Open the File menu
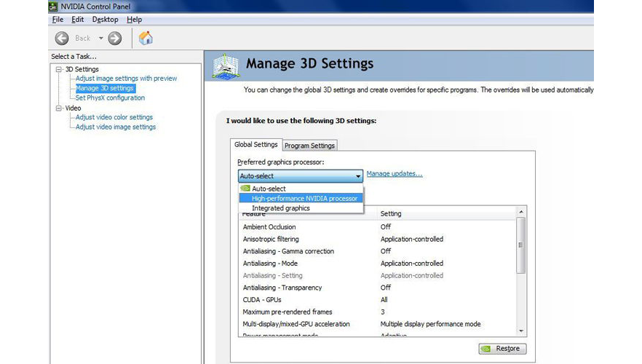Image resolution: width=642 pixels, height=364 pixels. point(58,20)
